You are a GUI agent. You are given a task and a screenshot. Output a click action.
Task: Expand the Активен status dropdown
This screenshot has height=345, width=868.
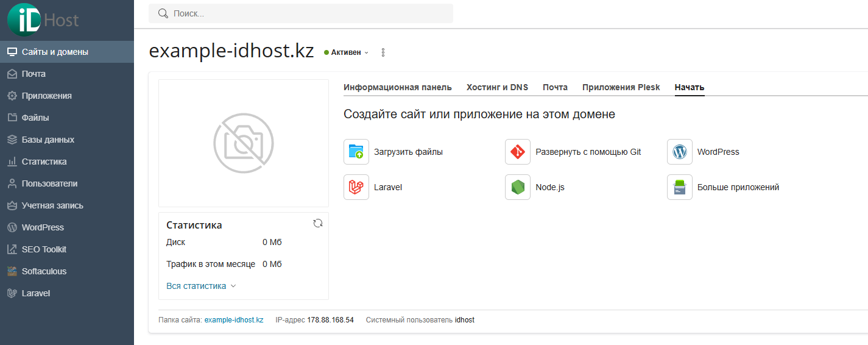347,52
